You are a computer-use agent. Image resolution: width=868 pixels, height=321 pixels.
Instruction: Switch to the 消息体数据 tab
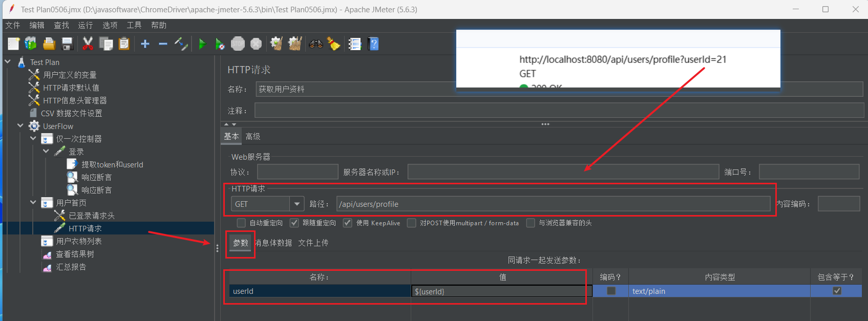(x=273, y=243)
